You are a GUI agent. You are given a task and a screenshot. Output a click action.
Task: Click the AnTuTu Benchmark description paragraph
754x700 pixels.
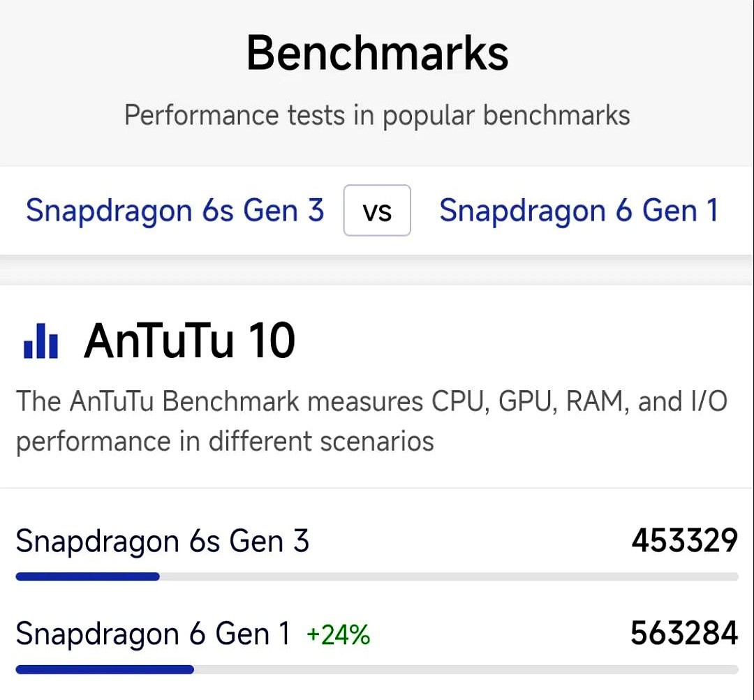click(371, 421)
